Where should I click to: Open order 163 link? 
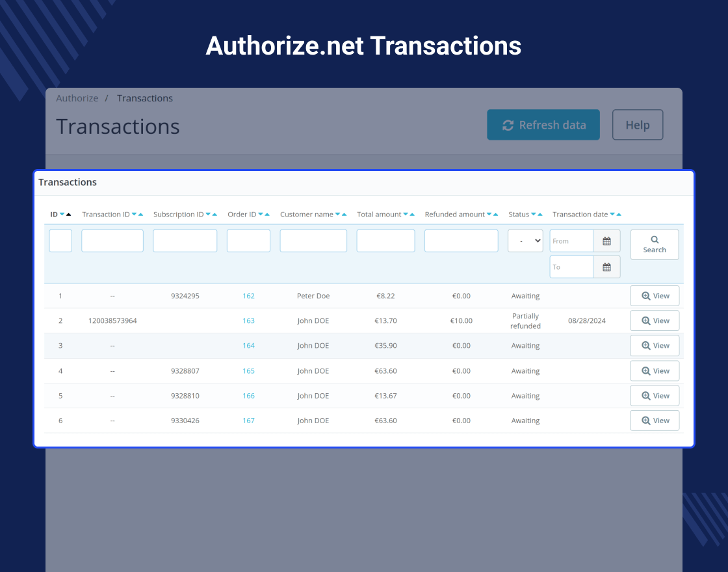coord(248,321)
